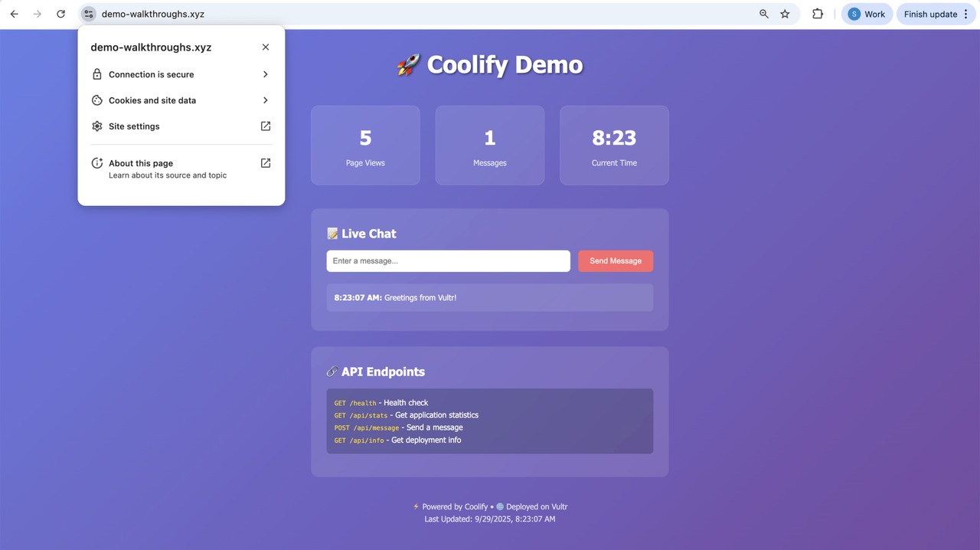Click the Greetings from Vultr! message
The width and height of the screenshot is (980, 550).
pyautogui.click(x=420, y=297)
